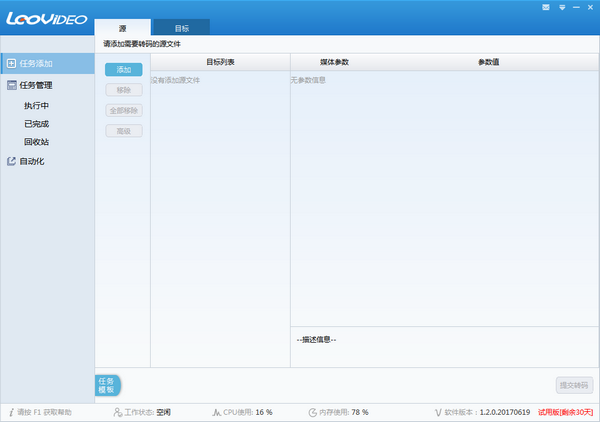Click the 任务添加 plus icon in sidebar
The height and width of the screenshot is (422, 600).
click(11, 63)
